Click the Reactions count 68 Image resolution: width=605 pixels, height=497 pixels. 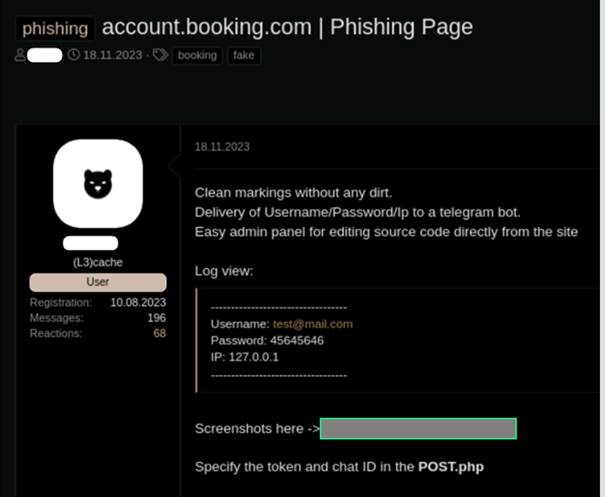click(x=159, y=333)
